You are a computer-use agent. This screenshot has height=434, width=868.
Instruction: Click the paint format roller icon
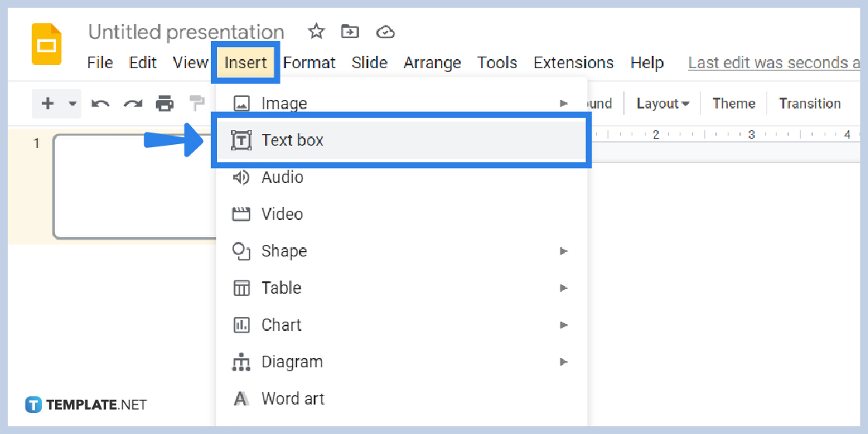[197, 104]
